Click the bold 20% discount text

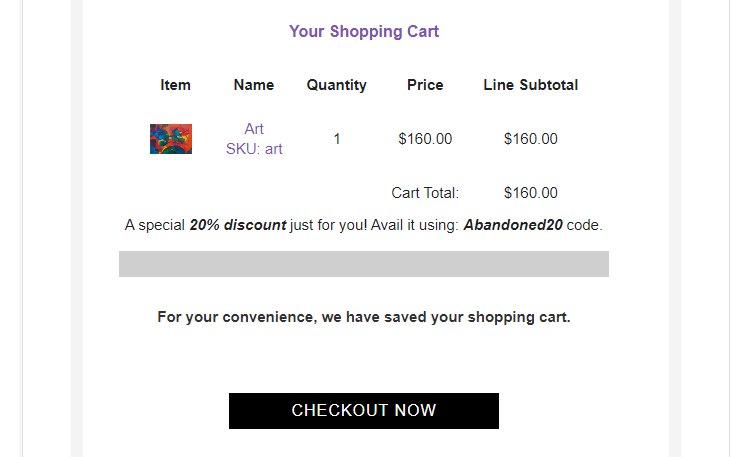coord(238,225)
